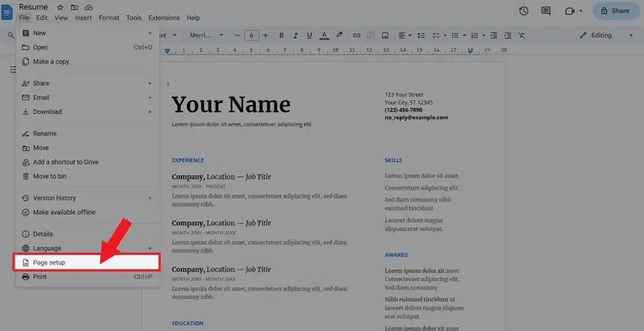The height and width of the screenshot is (331, 644).
Task: Open the text colour picker
Action: tap(324, 35)
